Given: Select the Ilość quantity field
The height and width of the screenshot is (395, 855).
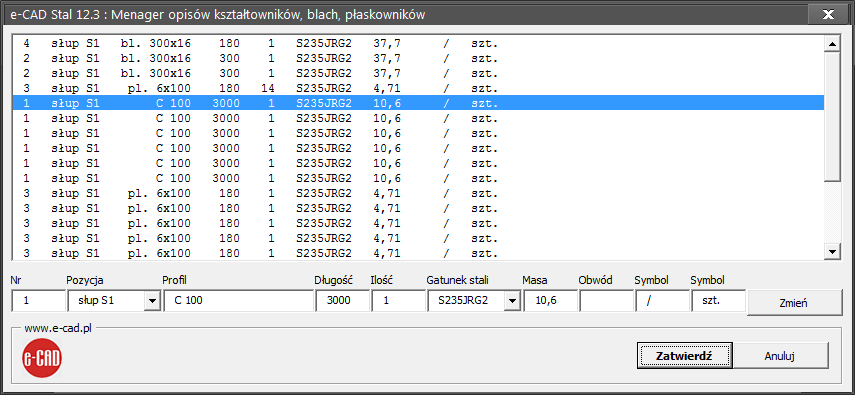Looking at the screenshot, I should pyautogui.click(x=398, y=301).
